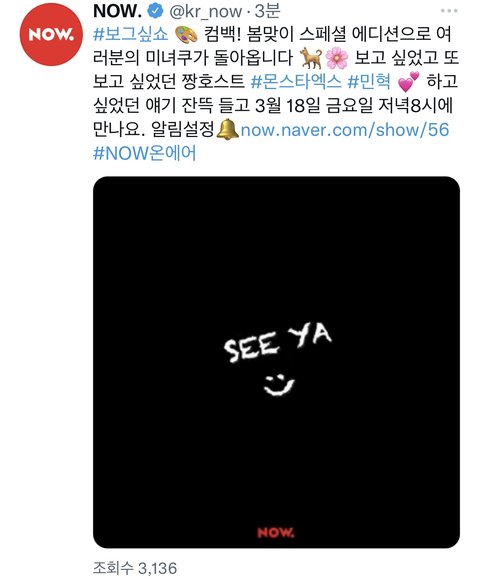Image resolution: width=480 pixels, height=582 pixels.
Task: Click the bell emoji after 알림설정
Action: (227, 130)
